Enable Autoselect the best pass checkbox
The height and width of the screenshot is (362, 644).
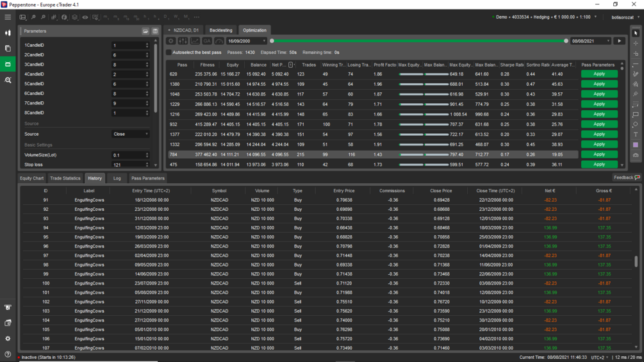(169, 53)
